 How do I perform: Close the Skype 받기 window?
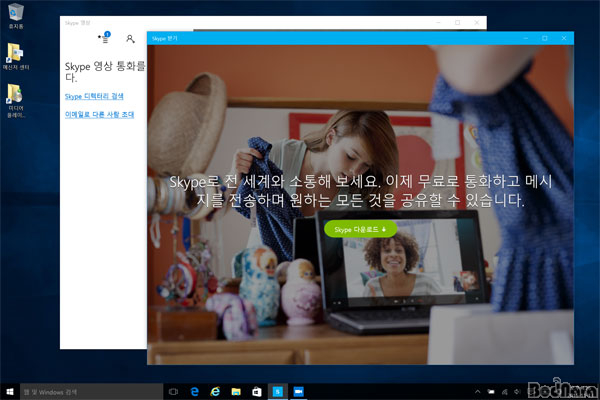pos(564,38)
